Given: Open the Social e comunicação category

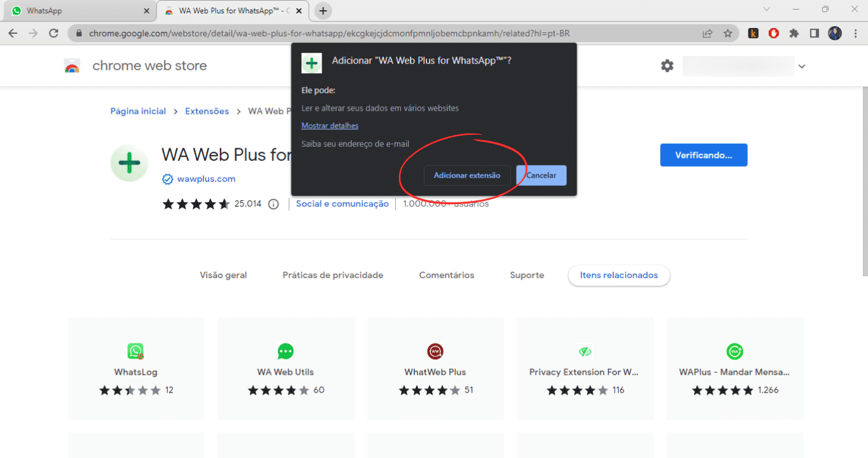Looking at the screenshot, I should [342, 204].
